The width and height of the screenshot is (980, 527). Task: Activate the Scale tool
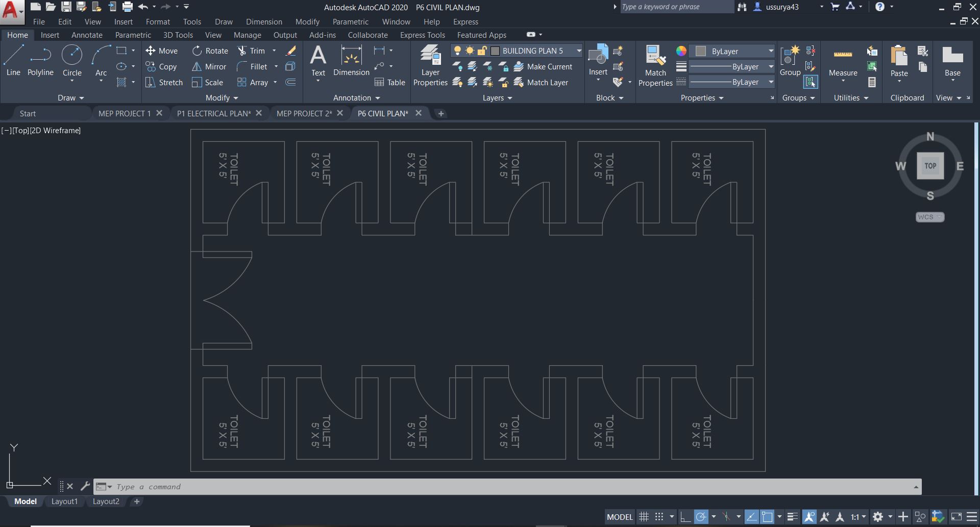click(x=207, y=82)
